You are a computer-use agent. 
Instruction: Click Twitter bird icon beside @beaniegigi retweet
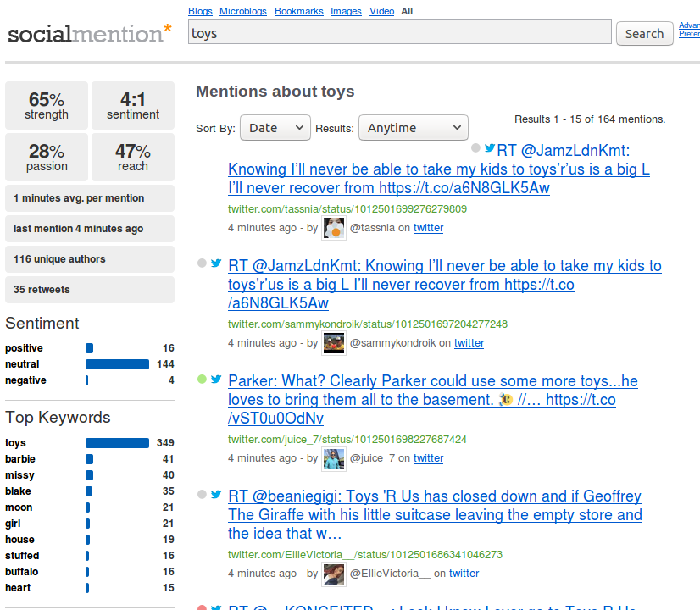click(216, 495)
